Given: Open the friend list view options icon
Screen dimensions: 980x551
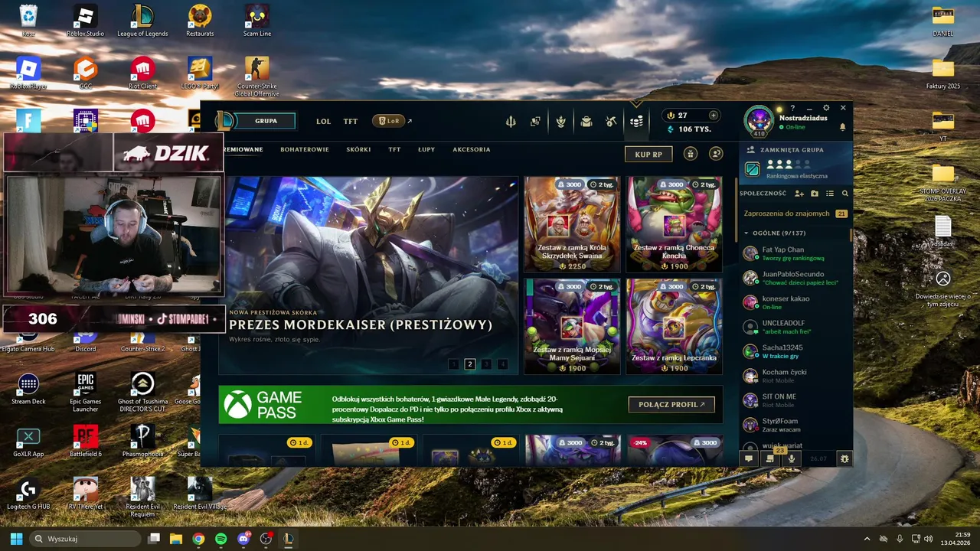Looking at the screenshot, I should (x=830, y=194).
